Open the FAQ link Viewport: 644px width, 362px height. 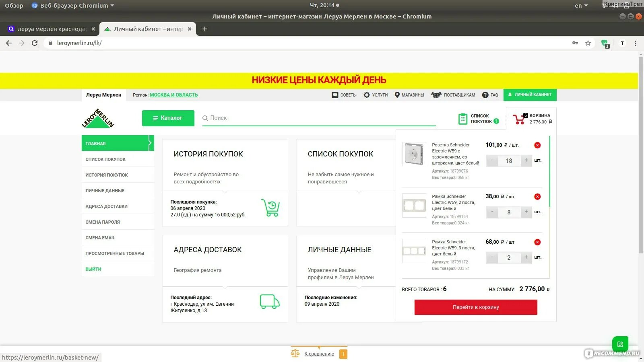click(x=490, y=95)
